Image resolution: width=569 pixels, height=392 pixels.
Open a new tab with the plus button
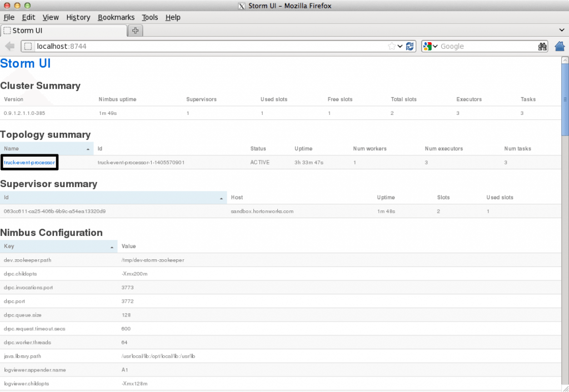[x=135, y=30]
